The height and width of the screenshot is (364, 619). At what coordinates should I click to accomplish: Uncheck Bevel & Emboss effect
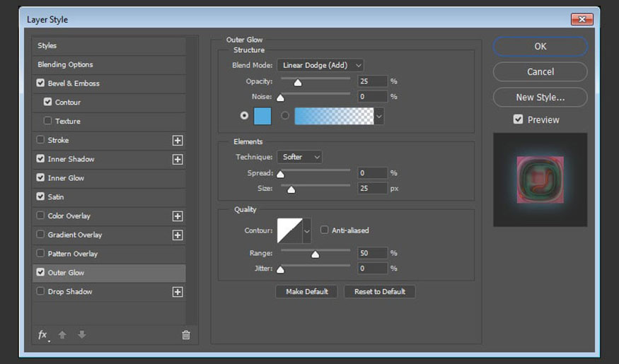click(40, 83)
